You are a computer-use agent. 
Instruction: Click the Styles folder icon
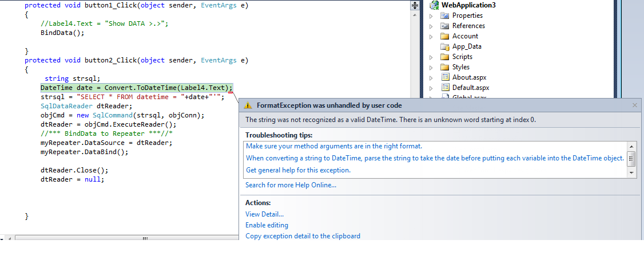click(445, 67)
